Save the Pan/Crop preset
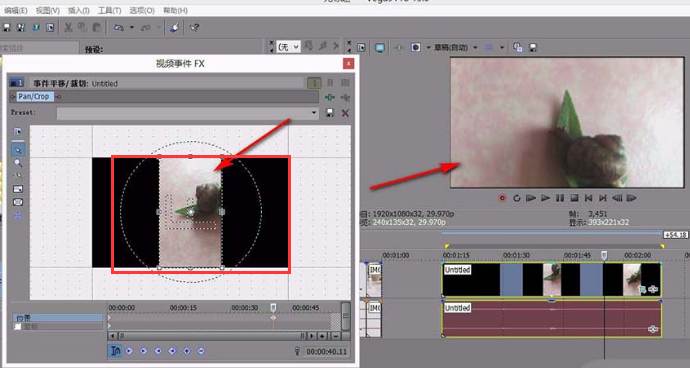Image resolution: width=690 pixels, height=368 pixels. (x=330, y=113)
